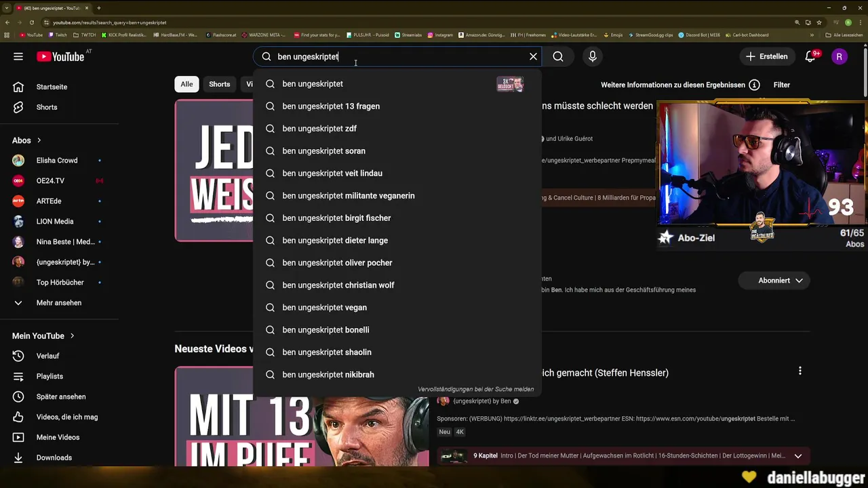Choose suggestion 'ben ungeskriptet soran'
This screenshot has width=868, height=488.
pyautogui.click(x=397, y=150)
